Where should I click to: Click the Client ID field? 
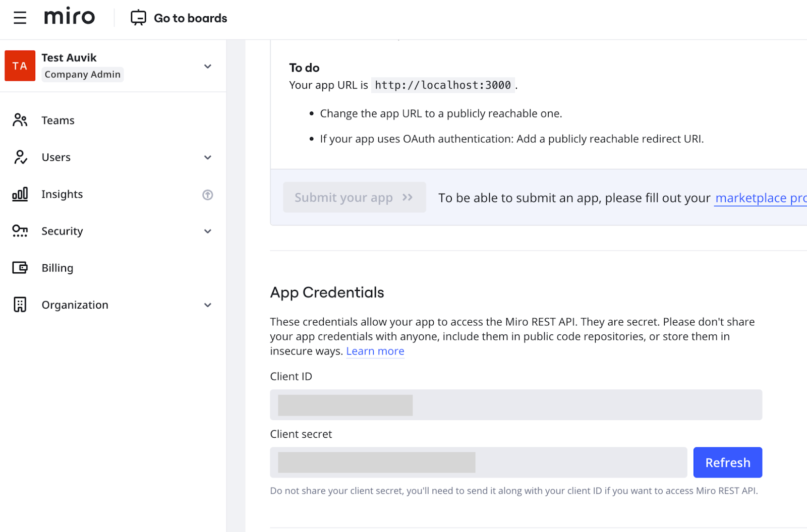point(516,404)
